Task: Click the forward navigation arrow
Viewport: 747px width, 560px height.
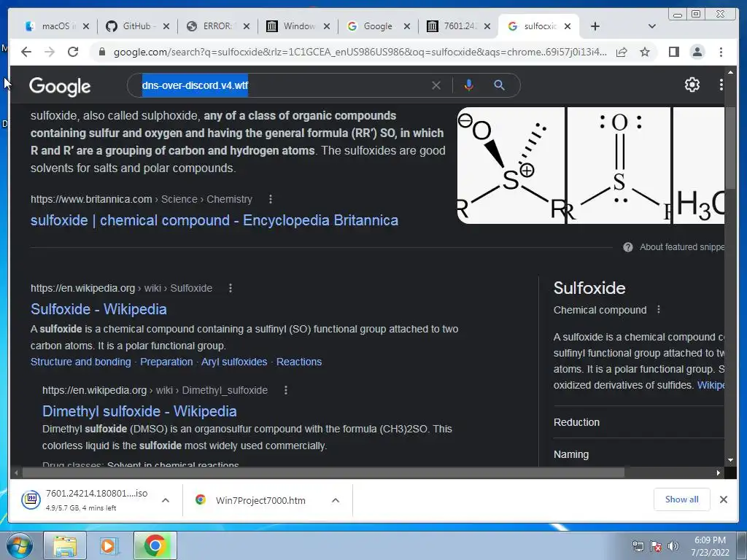Action: pos(50,52)
